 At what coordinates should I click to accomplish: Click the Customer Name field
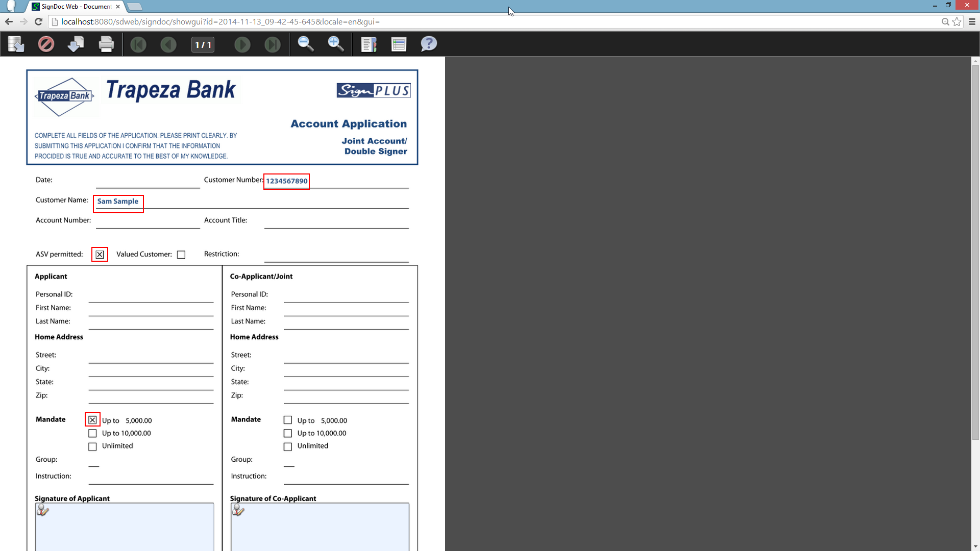coord(118,202)
